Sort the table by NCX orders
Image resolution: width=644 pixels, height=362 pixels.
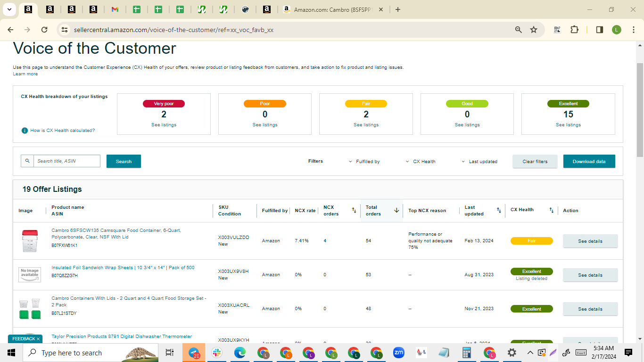pyautogui.click(x=354, y=211)
